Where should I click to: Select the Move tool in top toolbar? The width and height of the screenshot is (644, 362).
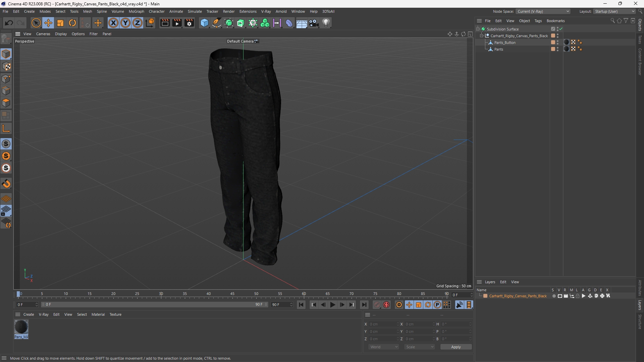coord(48,23)
